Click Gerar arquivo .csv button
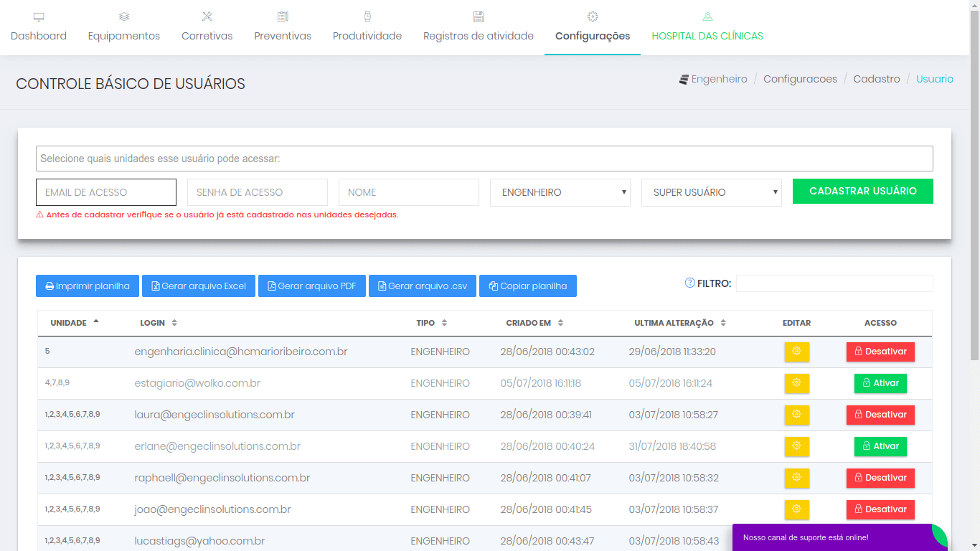The width and height of the screenshot is (980, 551). (423, 286)
